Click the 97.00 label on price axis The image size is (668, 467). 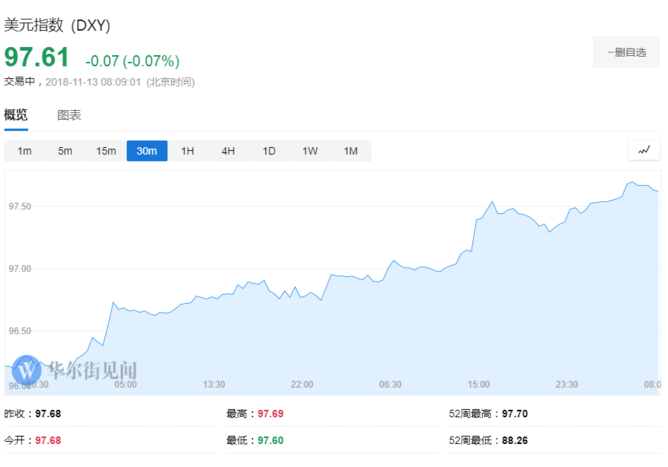(x=20, y=269)
